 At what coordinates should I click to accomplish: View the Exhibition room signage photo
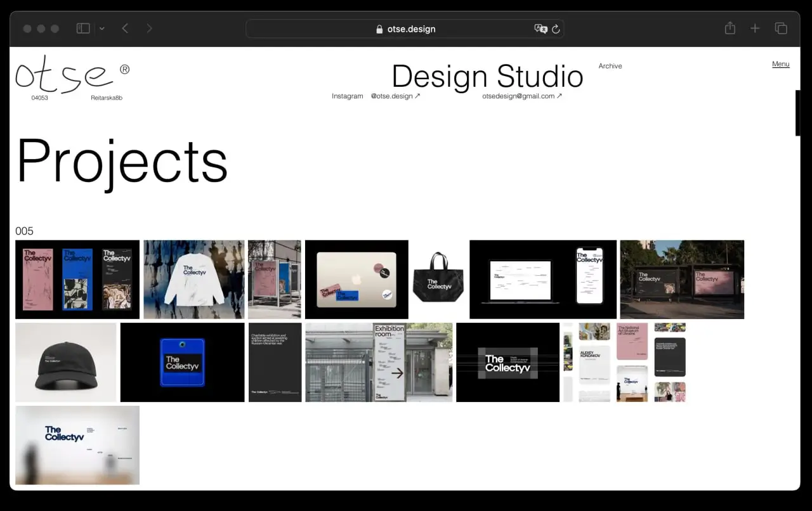379,362
